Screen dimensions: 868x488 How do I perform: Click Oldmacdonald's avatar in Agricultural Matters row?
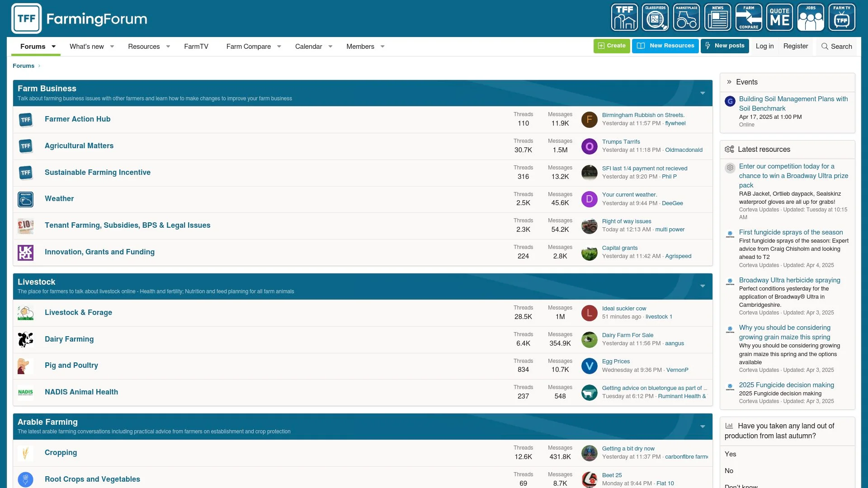(590, 146)
